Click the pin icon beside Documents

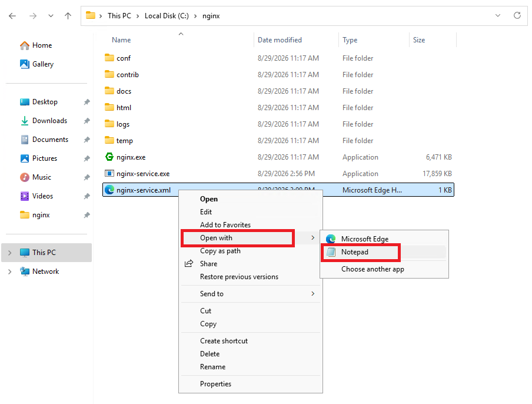pos(87,140)
